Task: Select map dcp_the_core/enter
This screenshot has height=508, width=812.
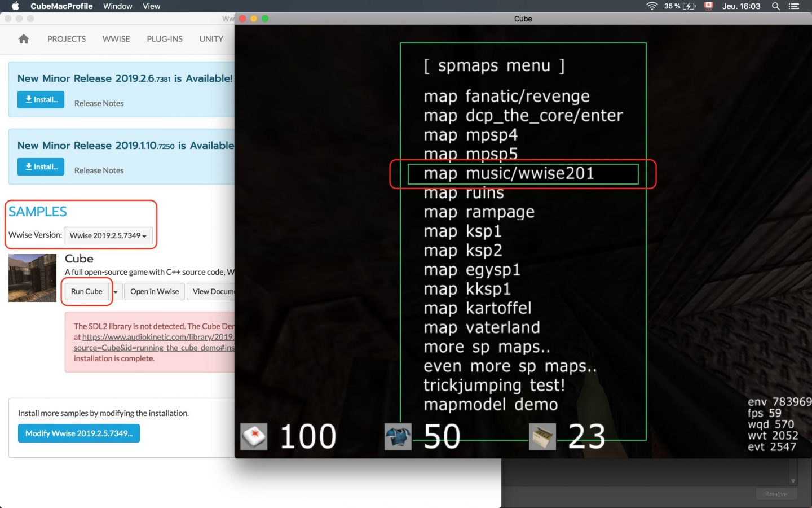Action: (x=523, y=116)
